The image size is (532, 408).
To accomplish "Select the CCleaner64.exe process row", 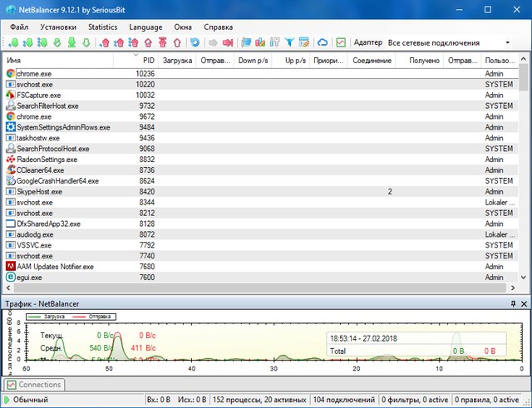I will point(261,170).
